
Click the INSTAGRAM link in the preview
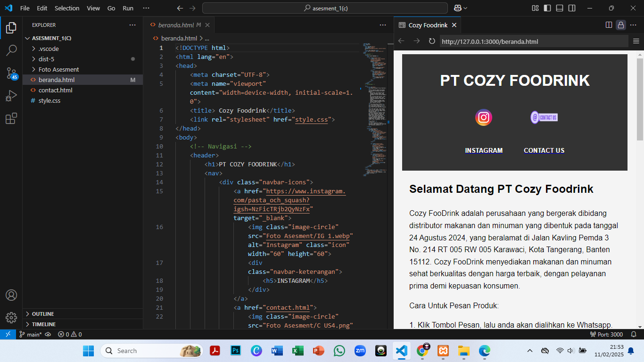[x=484, y=150]
